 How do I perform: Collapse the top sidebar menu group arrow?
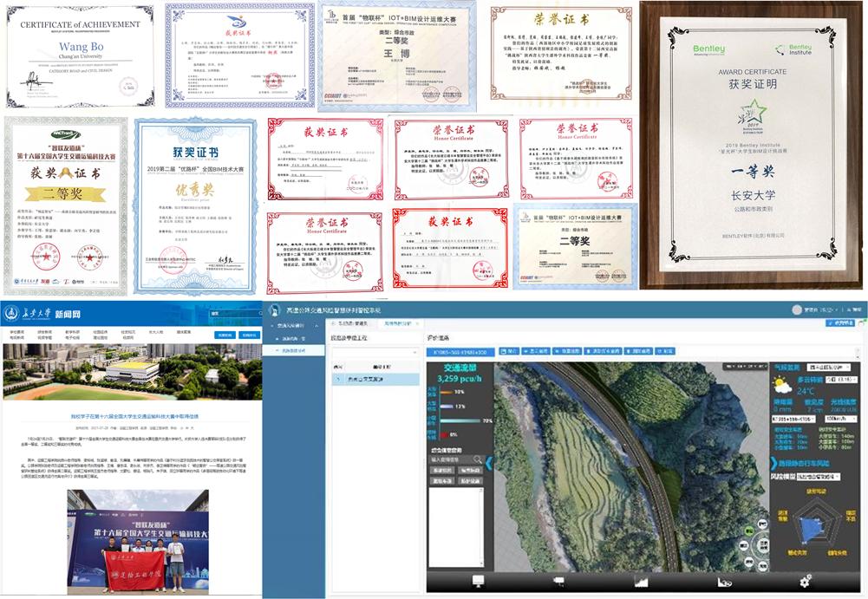[x=317, y=326]
